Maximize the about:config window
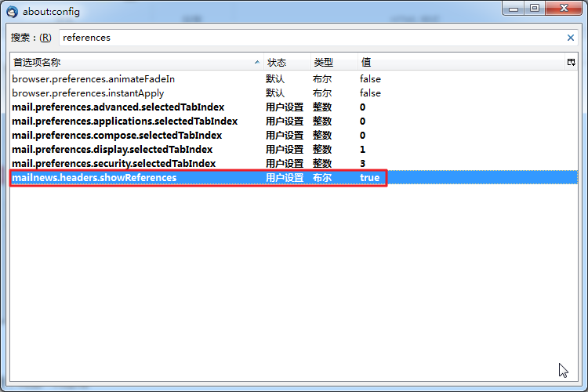Screen dimensions: 588x392 tap(535, 9)
